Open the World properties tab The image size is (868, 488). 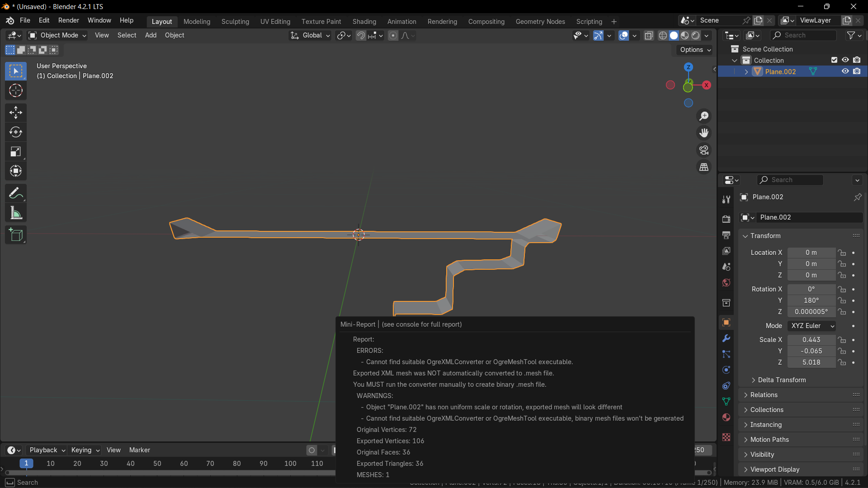[x=726, y=282]
